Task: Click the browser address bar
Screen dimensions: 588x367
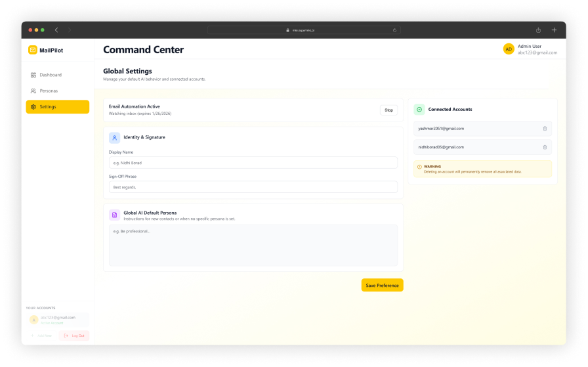Action: coord(304,30)
